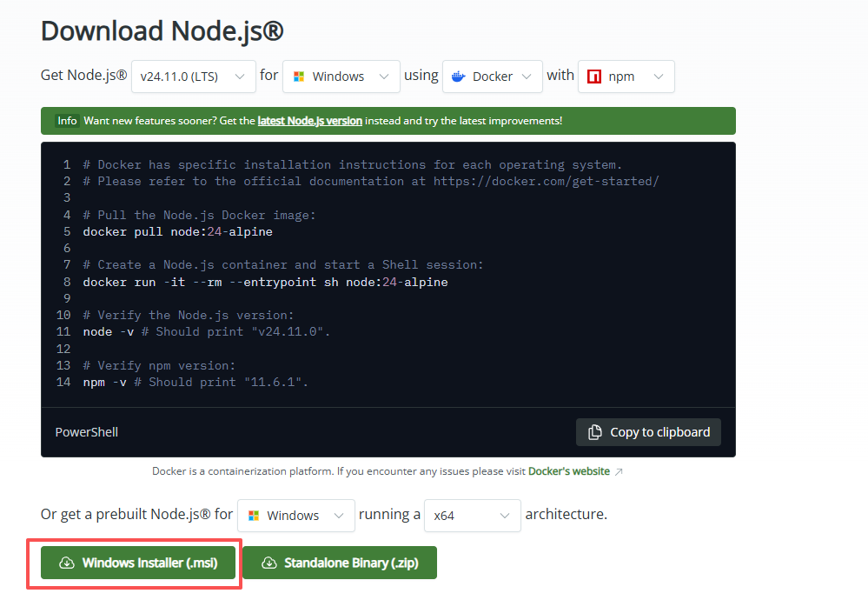Click the Docker whale icon

(x=459, y=77)
